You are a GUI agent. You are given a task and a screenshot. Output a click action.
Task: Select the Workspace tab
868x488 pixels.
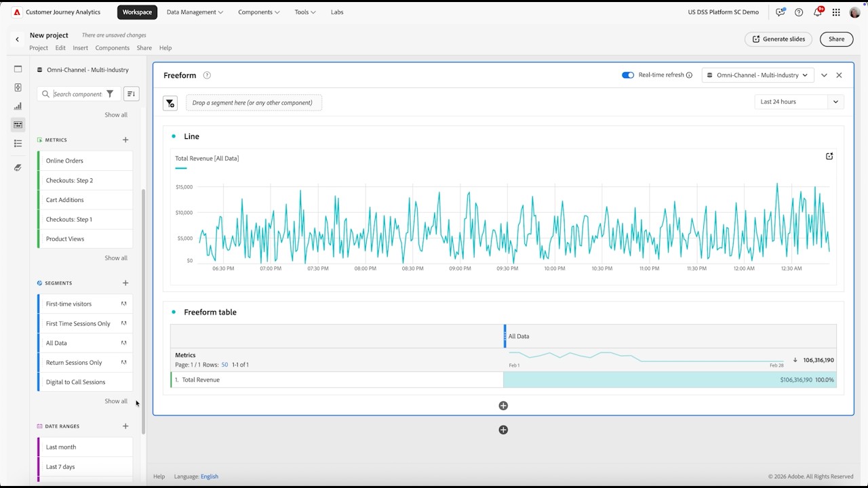(137, 12)
